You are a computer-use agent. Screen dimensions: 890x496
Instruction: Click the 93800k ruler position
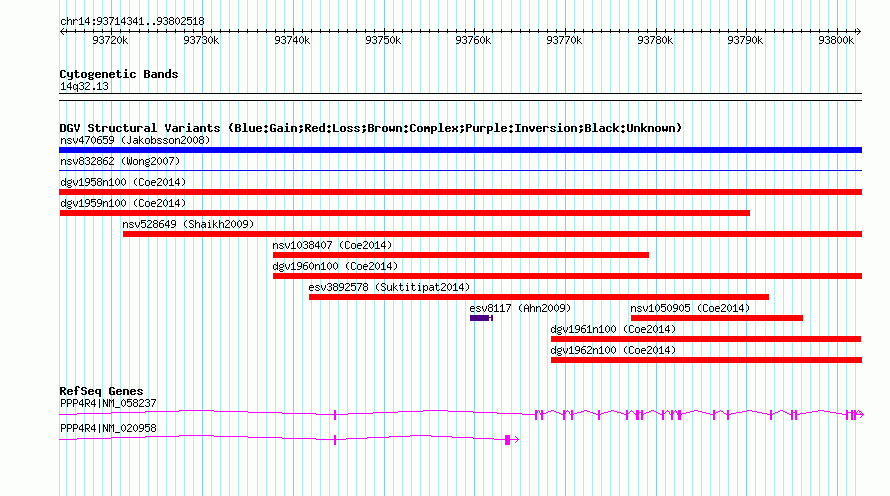pyautogui.click(x=836, y=40)
